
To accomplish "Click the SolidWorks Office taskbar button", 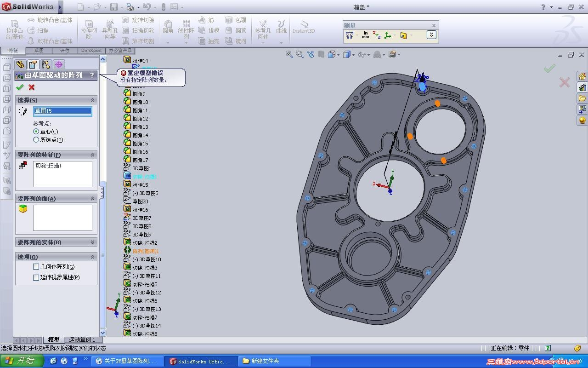I will click(201, 361).
